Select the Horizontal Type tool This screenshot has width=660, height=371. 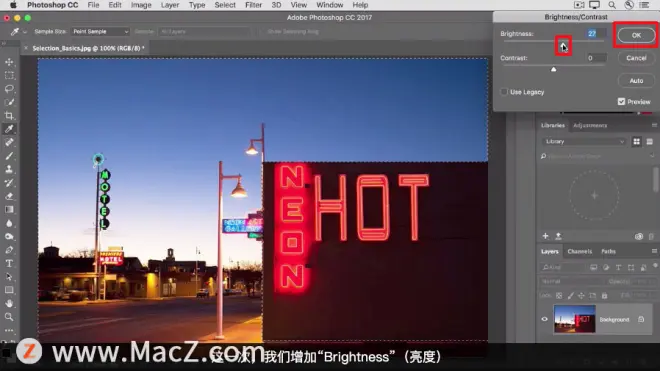pos(9,263)
